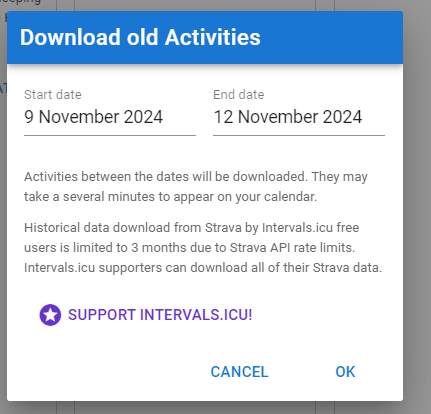The width and height of the screenshot is (431, 414).
Task: Click the "End date" field label
Action: (x=239, y=95)
